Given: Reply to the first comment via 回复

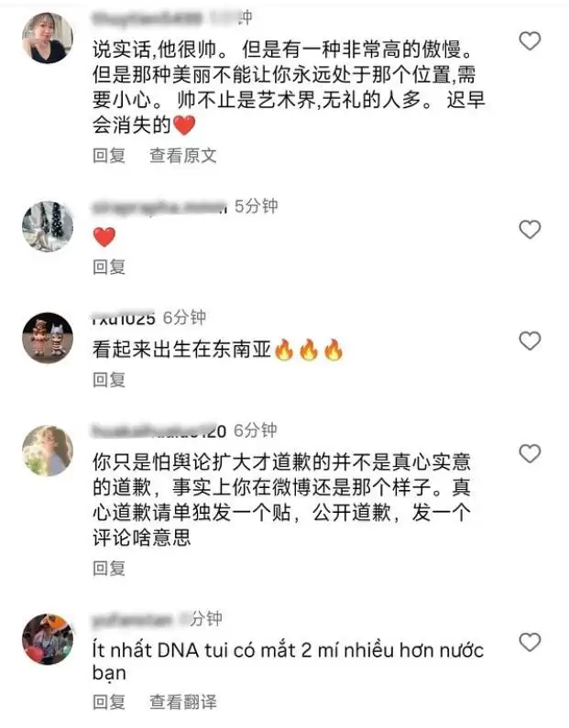Looking at the screenshot, I should click(x=109, y=156).
